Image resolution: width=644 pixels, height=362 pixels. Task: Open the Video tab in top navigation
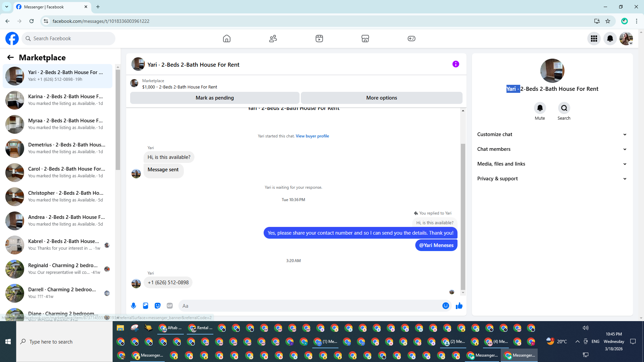coord(319,39)
